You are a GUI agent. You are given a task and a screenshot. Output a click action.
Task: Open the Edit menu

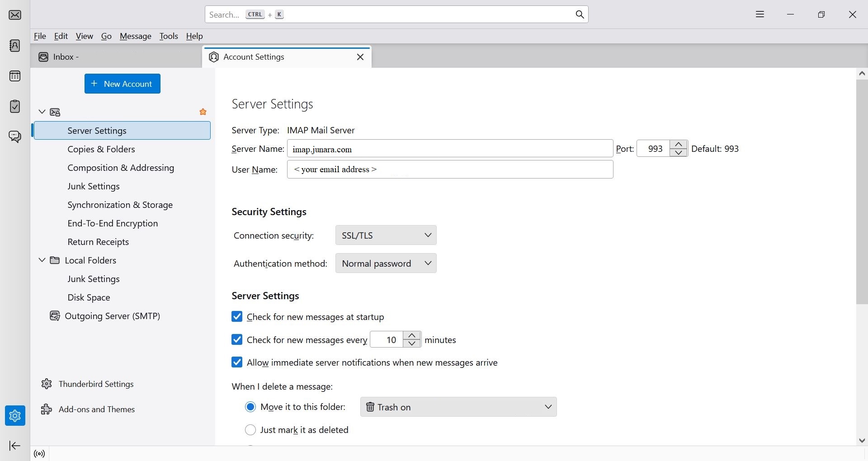pyautogui.click(x=61, y=36)
